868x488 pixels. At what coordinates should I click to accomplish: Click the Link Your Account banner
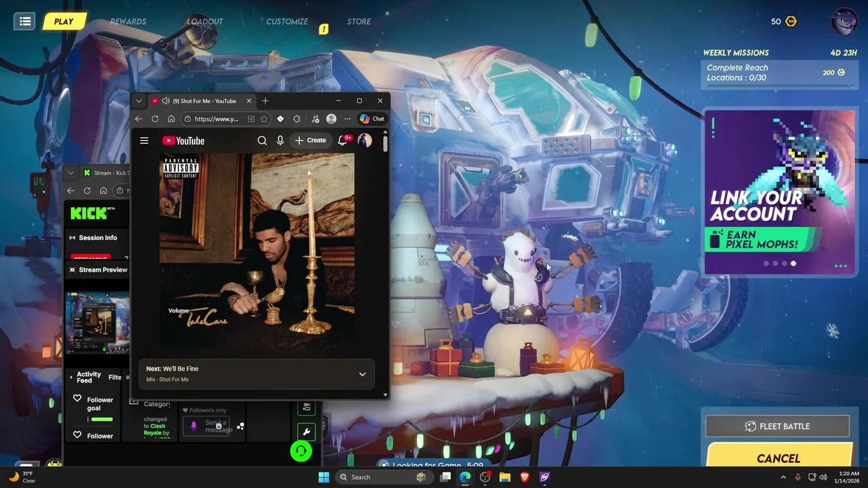[779, 192]
